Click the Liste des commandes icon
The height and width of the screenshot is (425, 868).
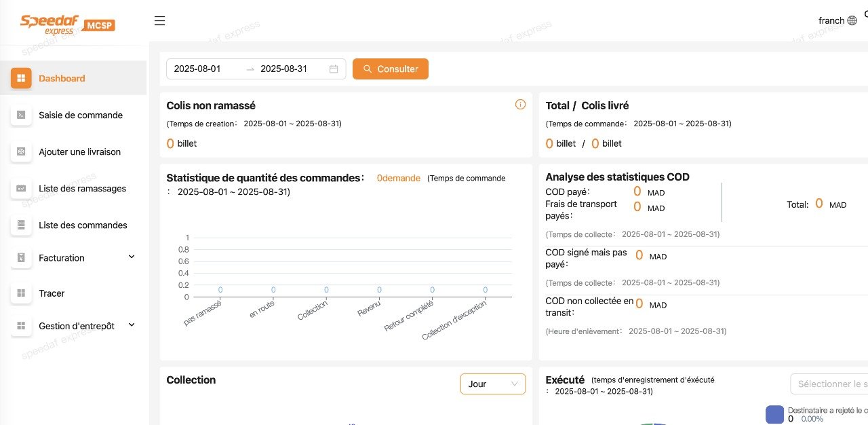(21, 225)
